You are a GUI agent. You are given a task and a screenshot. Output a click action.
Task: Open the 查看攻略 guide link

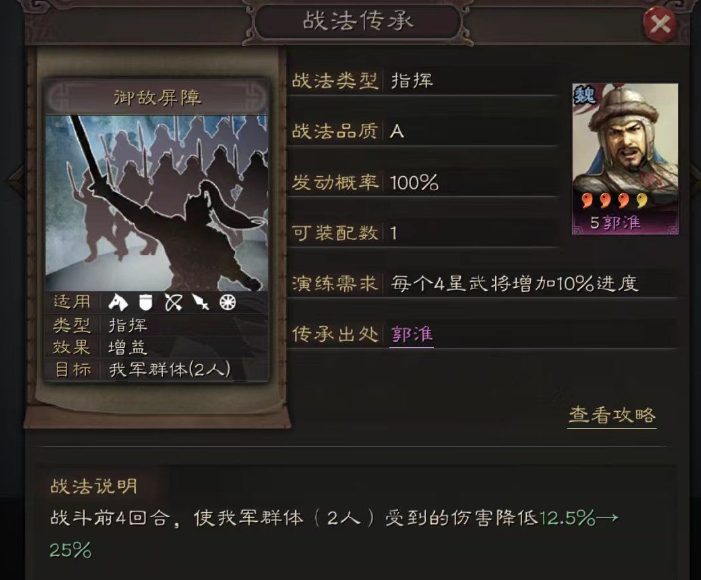[612, 415]
